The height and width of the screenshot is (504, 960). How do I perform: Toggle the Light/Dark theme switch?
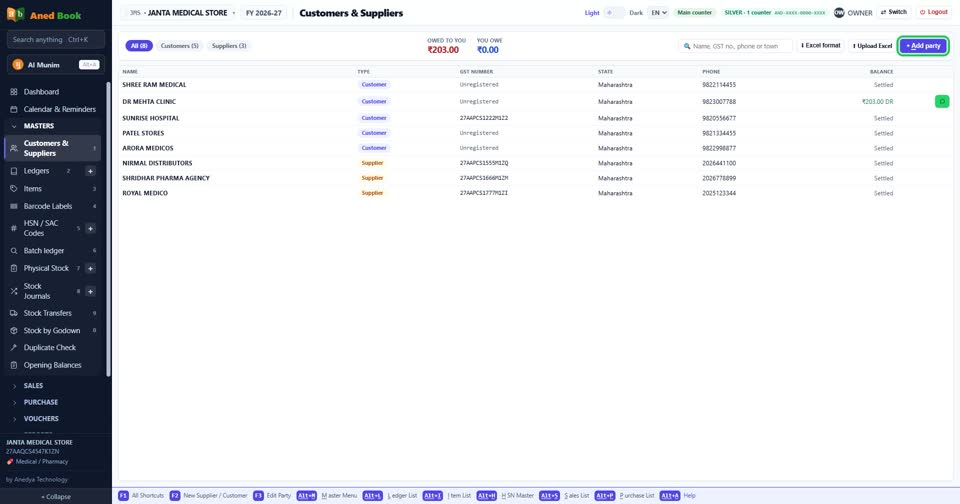614,12
